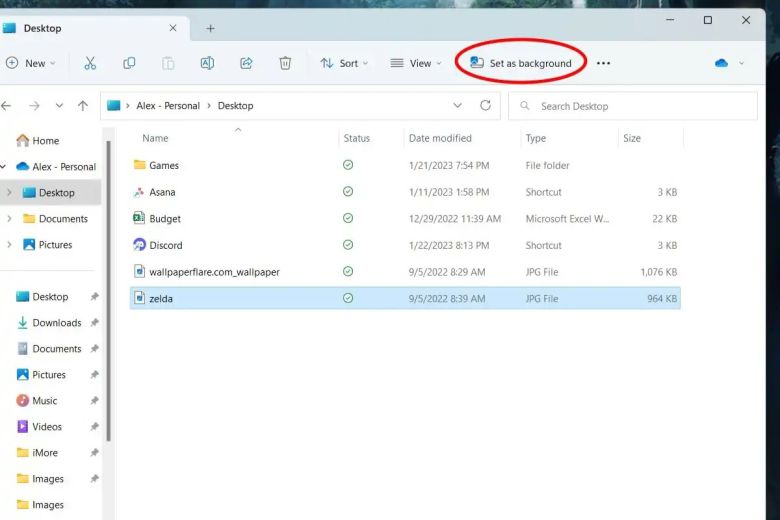The image size is (780, 520).
Task: Select Downloads in Quick access sidebar
Action: [x=56, y=323]
